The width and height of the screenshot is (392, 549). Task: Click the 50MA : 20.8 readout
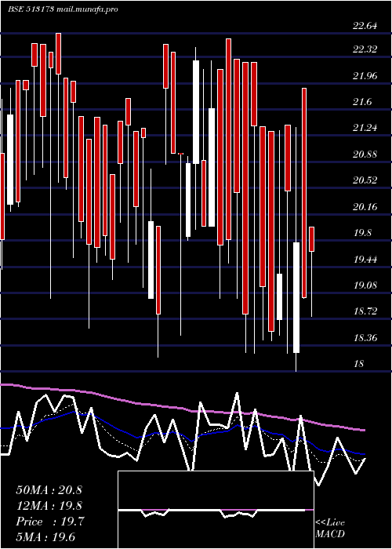tap(49, 490)
